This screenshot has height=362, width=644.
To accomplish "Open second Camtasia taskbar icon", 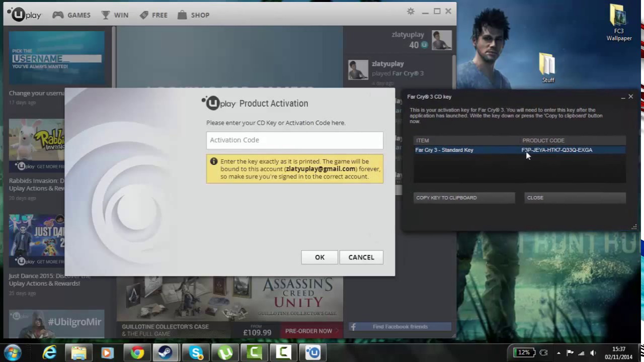I will tap(284, 353).
